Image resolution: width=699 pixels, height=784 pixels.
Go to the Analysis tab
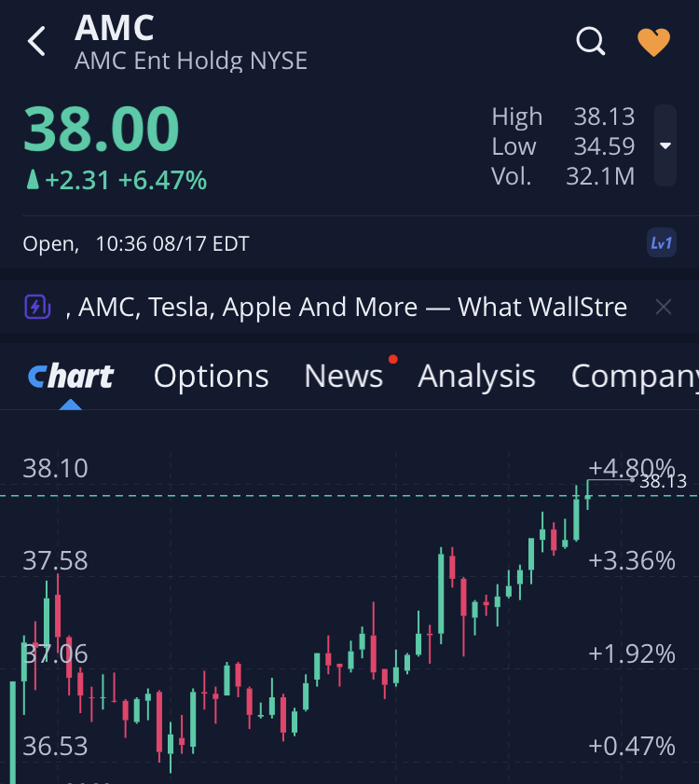(x=476, y=376)
